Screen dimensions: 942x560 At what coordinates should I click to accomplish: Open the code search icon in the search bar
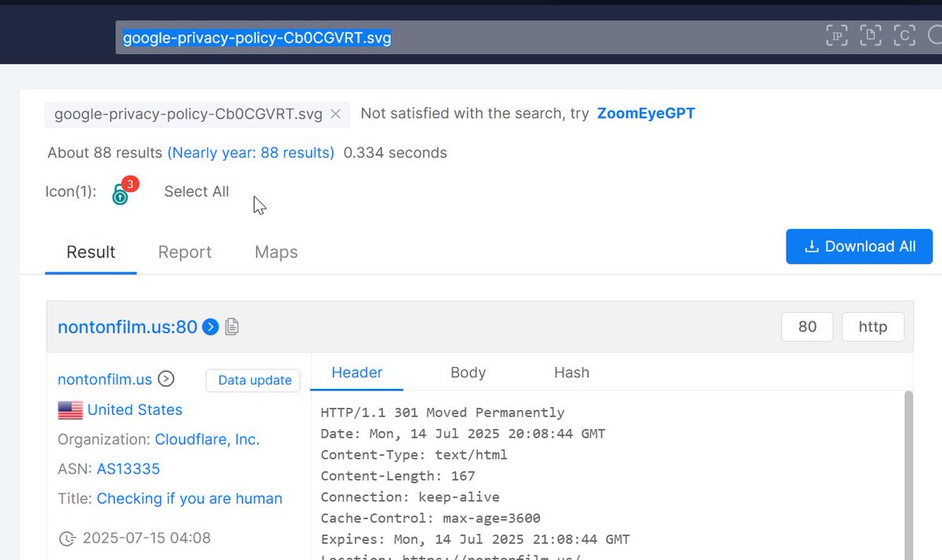(x=904, y=35)
